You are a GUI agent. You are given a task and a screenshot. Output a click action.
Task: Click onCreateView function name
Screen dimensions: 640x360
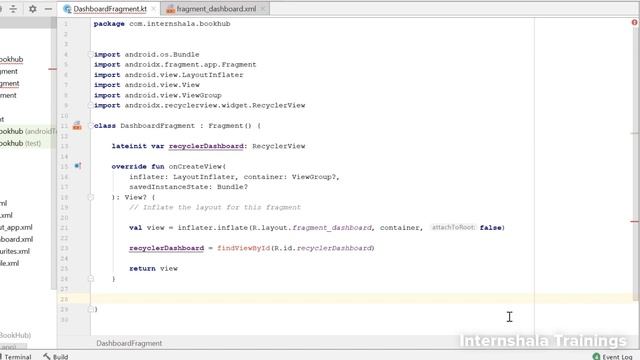(x=195, y=167)
